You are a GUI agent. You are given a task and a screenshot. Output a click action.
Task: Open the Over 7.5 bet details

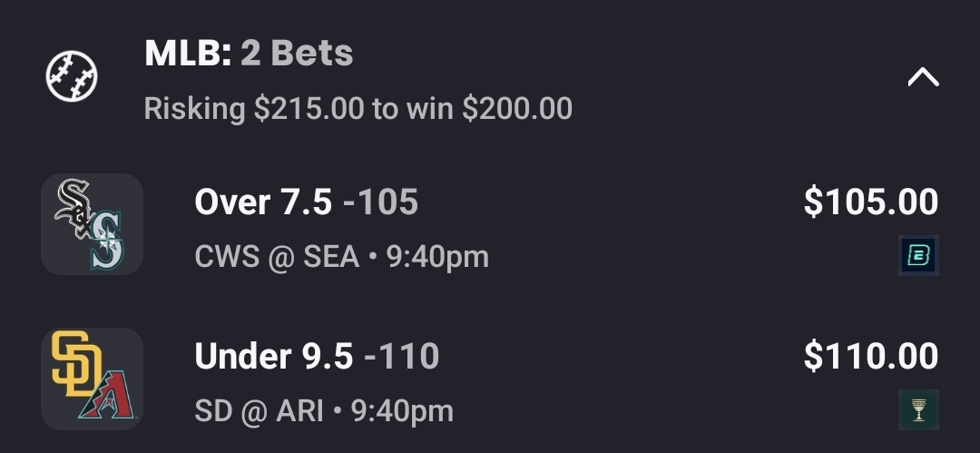(x=263, y=202)
